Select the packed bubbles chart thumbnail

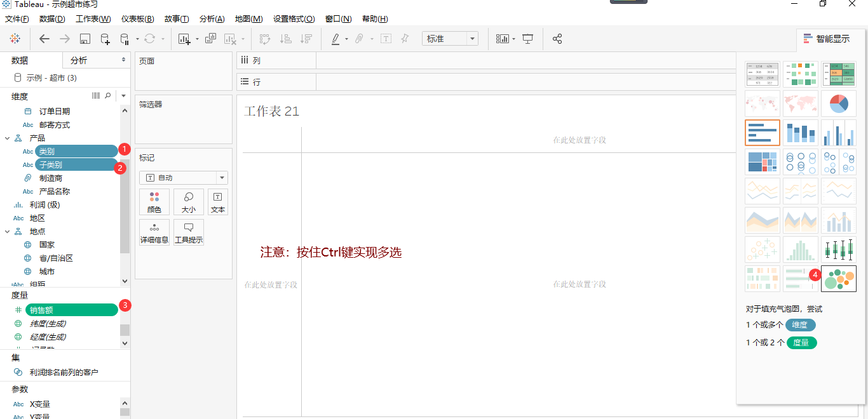coord(839,278)
